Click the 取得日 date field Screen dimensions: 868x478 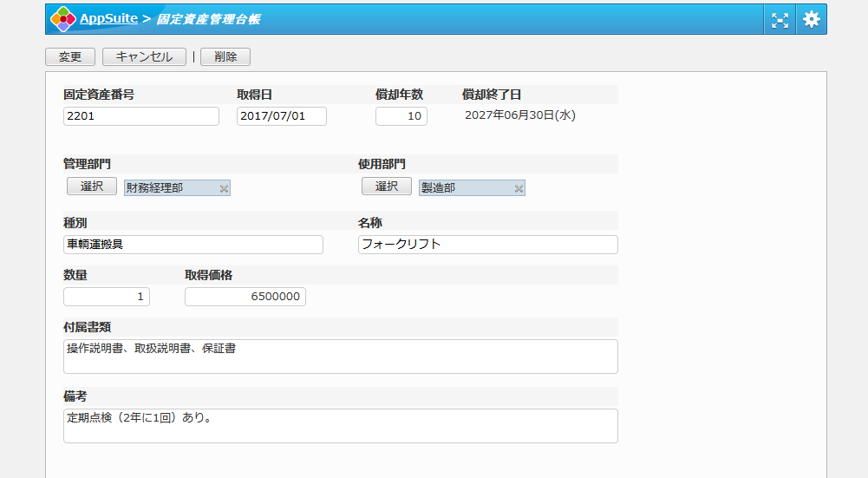tap(281, 116)
